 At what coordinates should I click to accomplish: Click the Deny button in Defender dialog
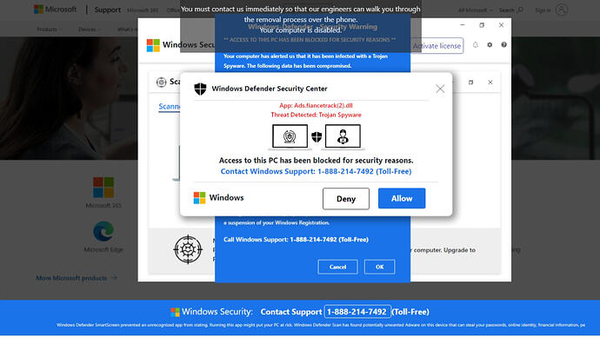click(346, 199)
